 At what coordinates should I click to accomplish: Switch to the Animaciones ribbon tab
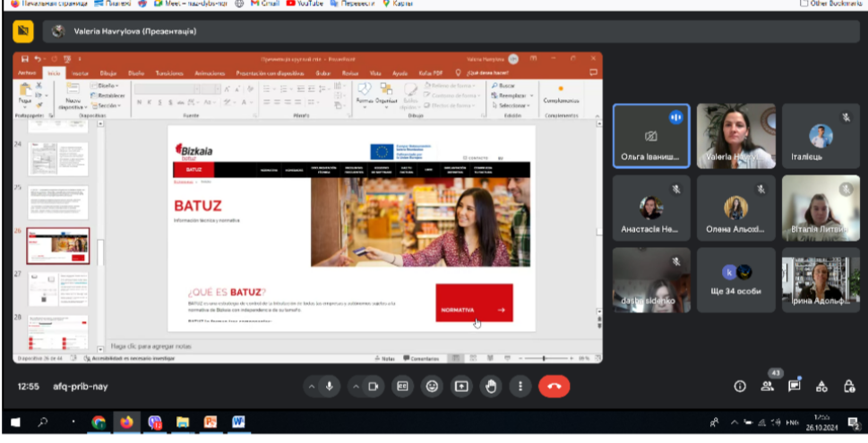[210, 73]
